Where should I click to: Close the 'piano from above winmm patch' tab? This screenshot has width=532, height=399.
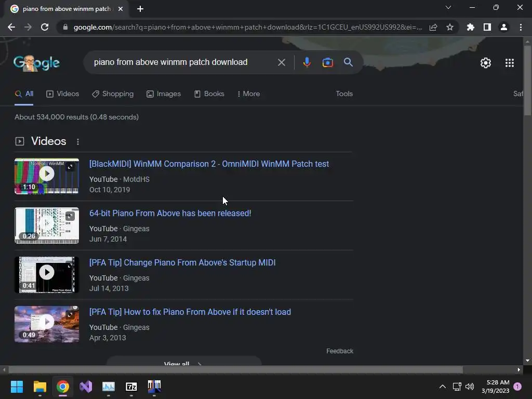tap(121, 9)
